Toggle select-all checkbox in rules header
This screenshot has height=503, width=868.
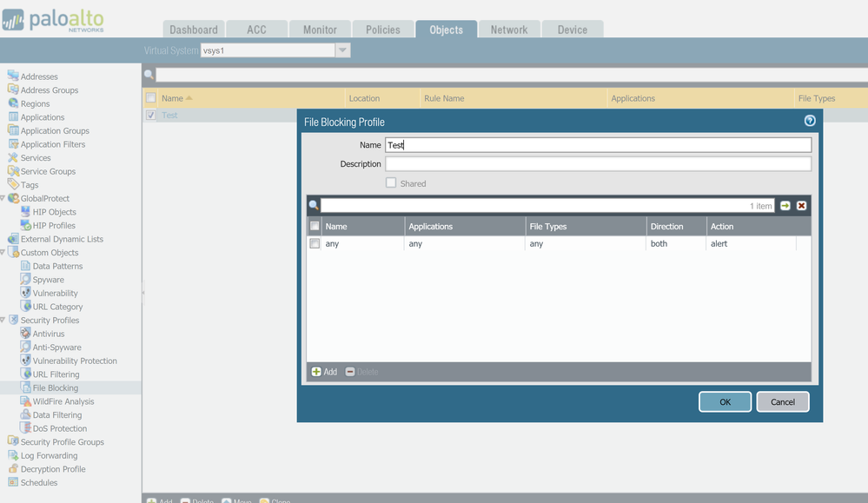pos(315,226)
